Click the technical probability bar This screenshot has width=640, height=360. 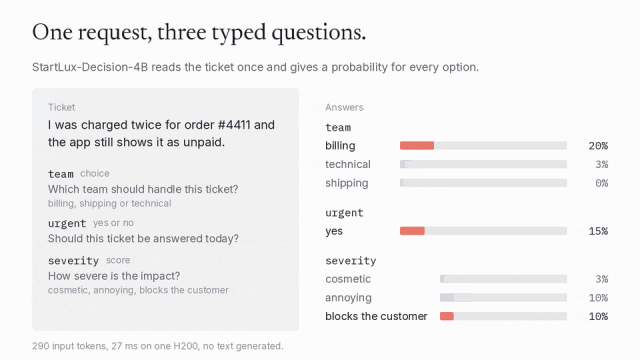[483, 164]
